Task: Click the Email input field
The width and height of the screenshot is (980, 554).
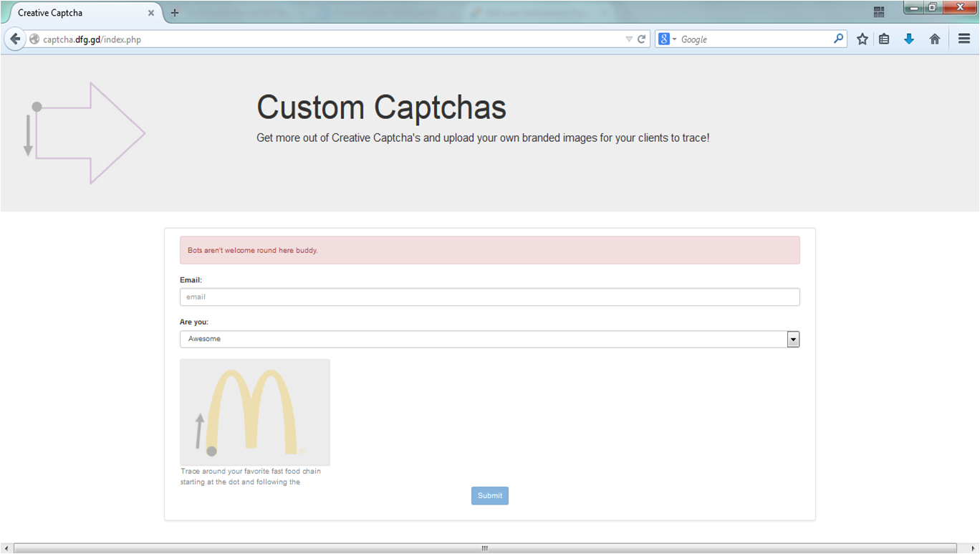Action: click(x=490, y=297)
